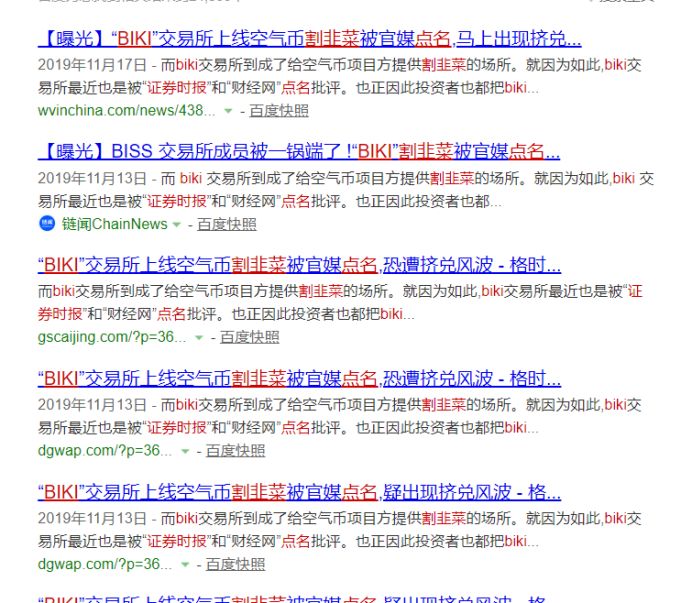The width and height of the screenshot is (692, 603).
Task: Click the wvinchina.com/news/438... URL
Action: click(127, 110)
